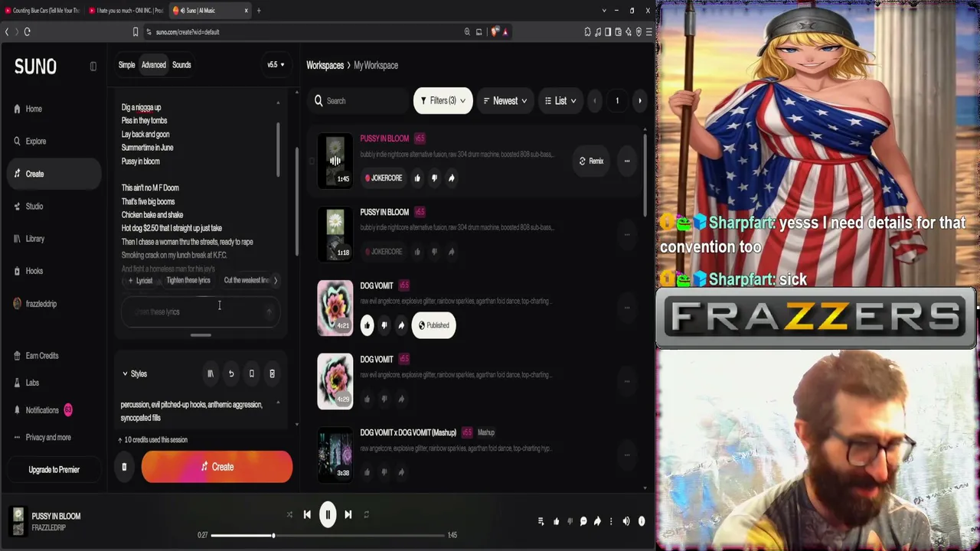Show more lyric suggestion chips with the arrow
Image resolution: width=980 pixels, height=551 pixels.
[x=276, y=281]
